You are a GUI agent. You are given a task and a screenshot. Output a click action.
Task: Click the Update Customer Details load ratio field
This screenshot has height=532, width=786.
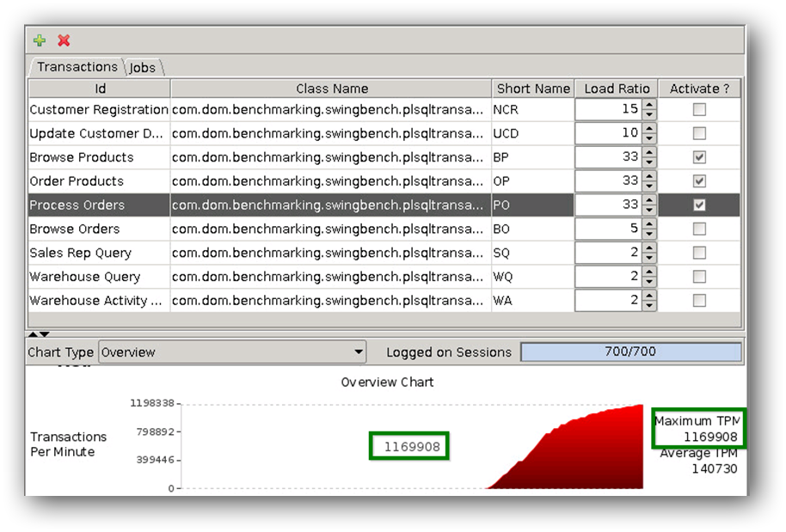click(607, 133)
